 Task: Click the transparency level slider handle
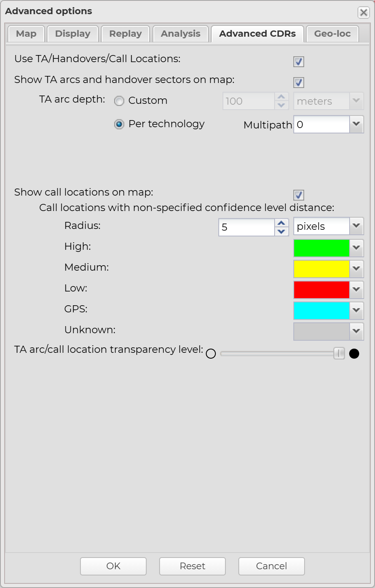(x=339, y=354)
